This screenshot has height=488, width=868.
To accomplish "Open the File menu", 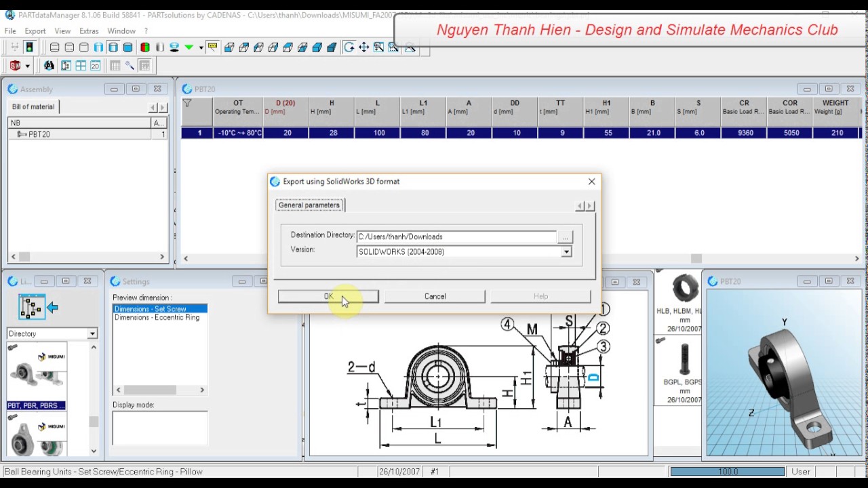I will click(10, 31).
